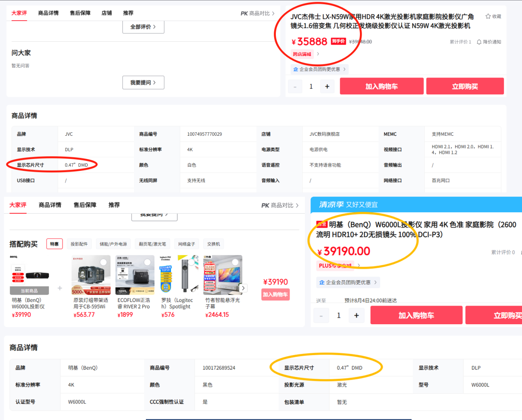The image size is (522, 420).
Task: Add the JVC projector to cart
Action: point(381,86)
